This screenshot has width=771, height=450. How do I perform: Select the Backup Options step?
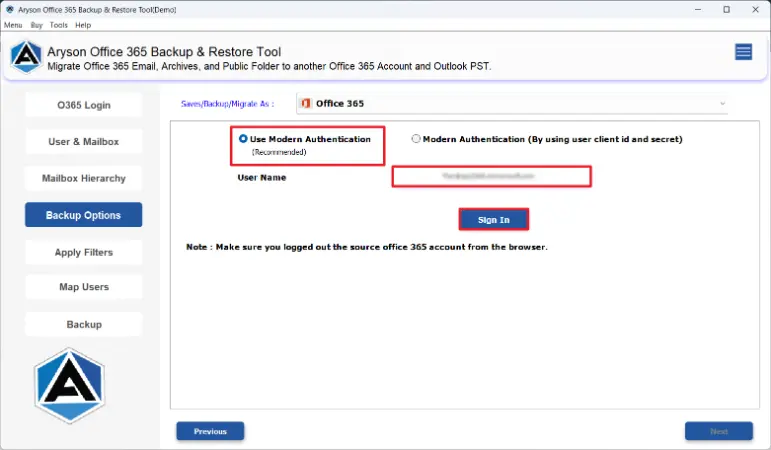pos(84,215)
